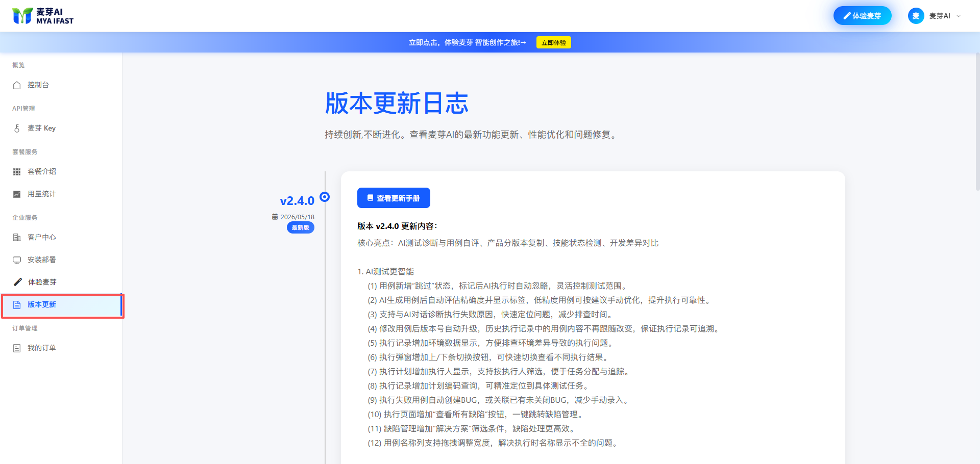
Task: Click item (11) 缺陷管理增加"解决方案"筛选条件
Action: click(x=473, y=429)
